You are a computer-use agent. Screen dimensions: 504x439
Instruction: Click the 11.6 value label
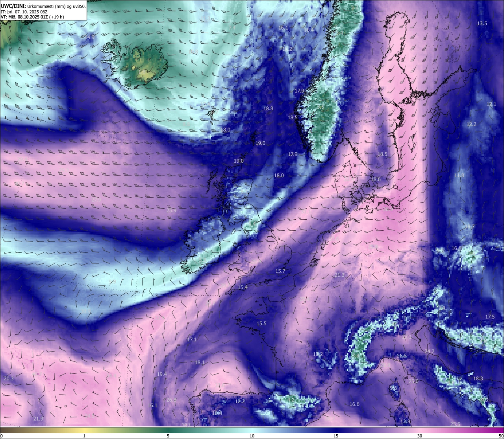click(x=401, y=356)
